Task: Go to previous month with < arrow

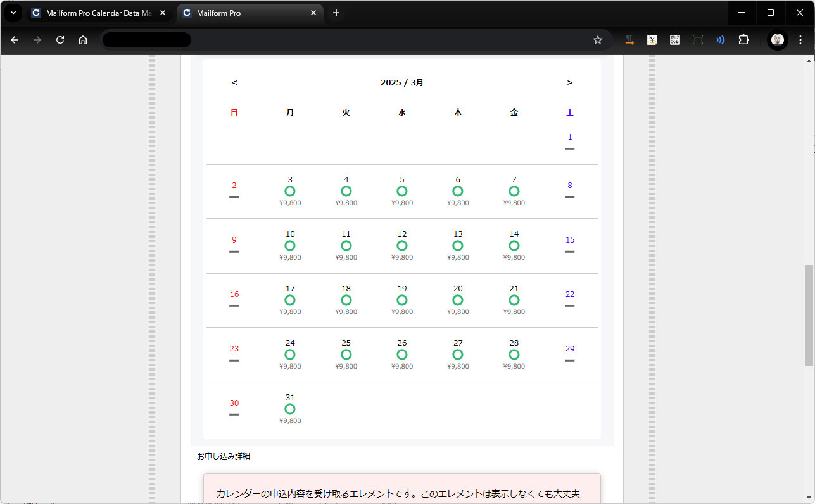Action: click(234, 82)
